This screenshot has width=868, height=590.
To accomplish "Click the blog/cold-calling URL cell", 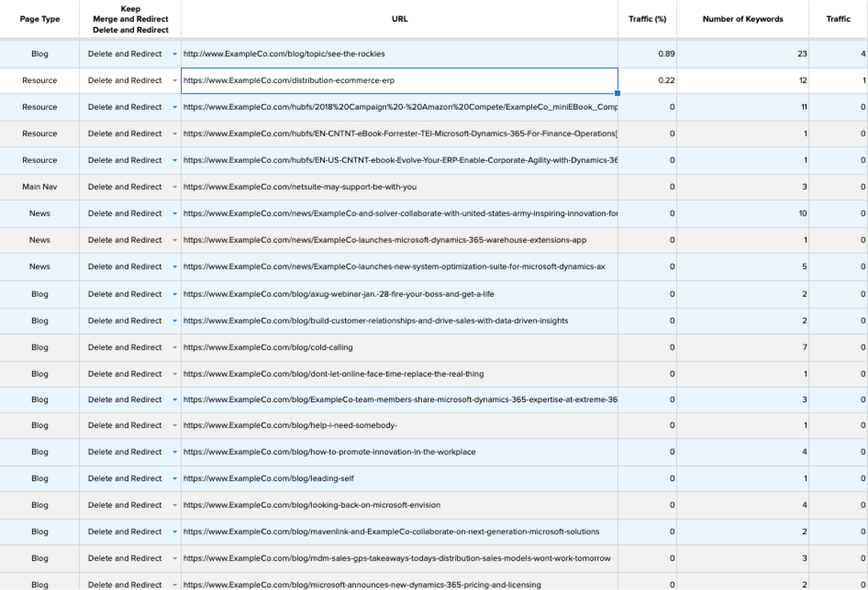I will 268,348.
